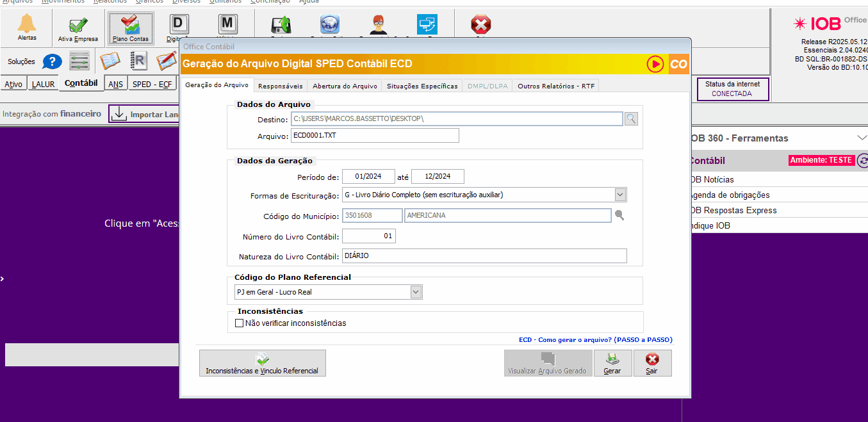Click Inconsistências e Vínculo Referencial button

[x=262, y=363]
